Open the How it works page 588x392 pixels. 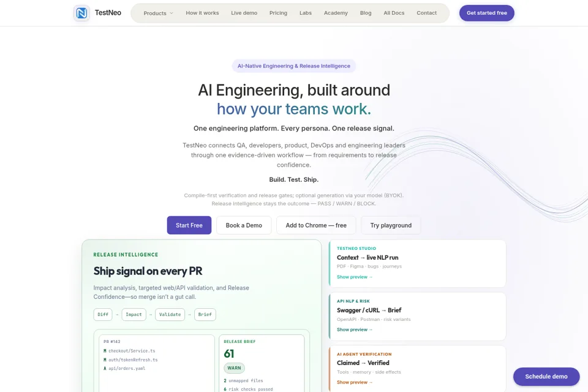[202, 13]
